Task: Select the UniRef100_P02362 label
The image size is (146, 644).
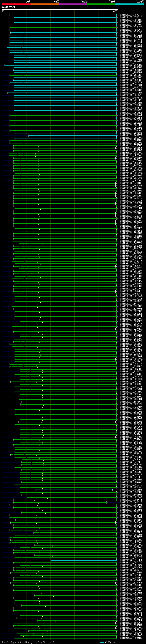Action: coord(131,170)
